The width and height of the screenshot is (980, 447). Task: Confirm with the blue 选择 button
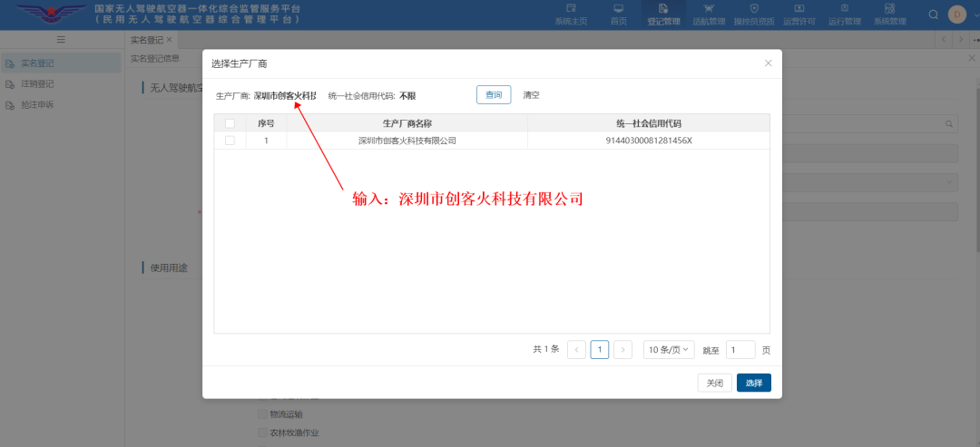point(753,383)
